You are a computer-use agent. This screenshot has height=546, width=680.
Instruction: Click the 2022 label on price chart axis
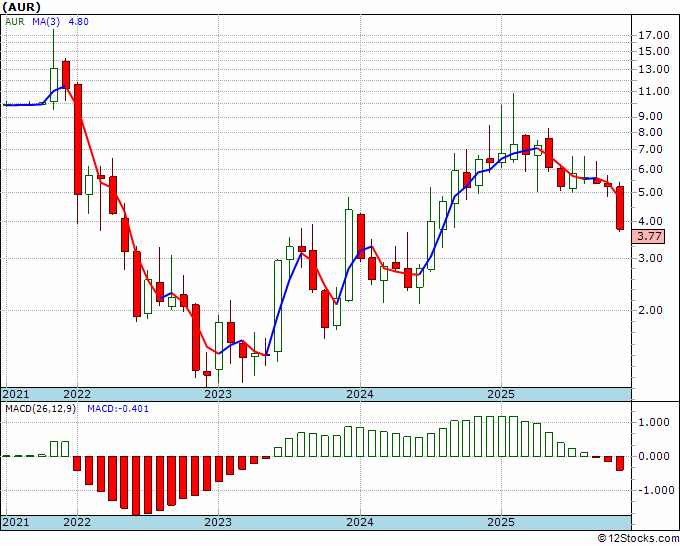77,394
